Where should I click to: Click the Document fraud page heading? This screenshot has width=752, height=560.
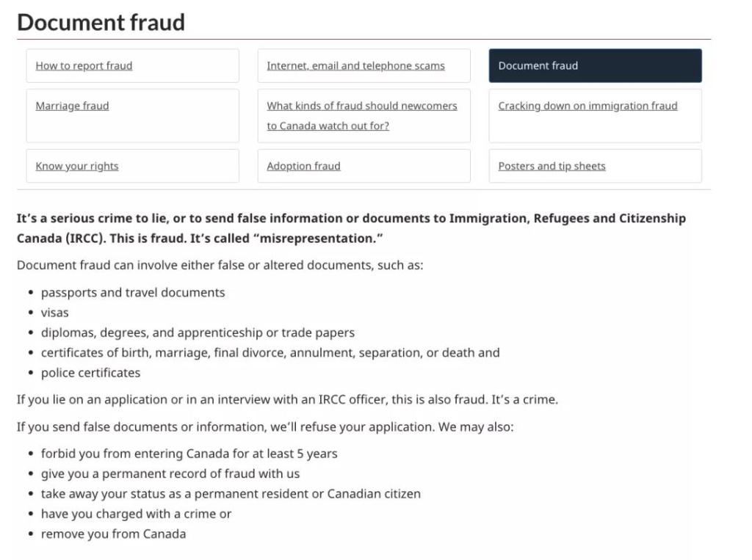tap(101, 22)
